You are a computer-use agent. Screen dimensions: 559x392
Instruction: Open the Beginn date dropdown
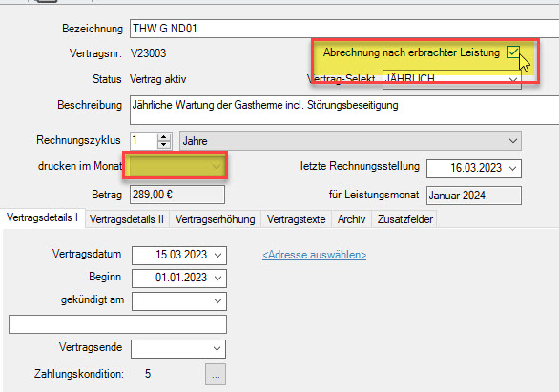218,278
